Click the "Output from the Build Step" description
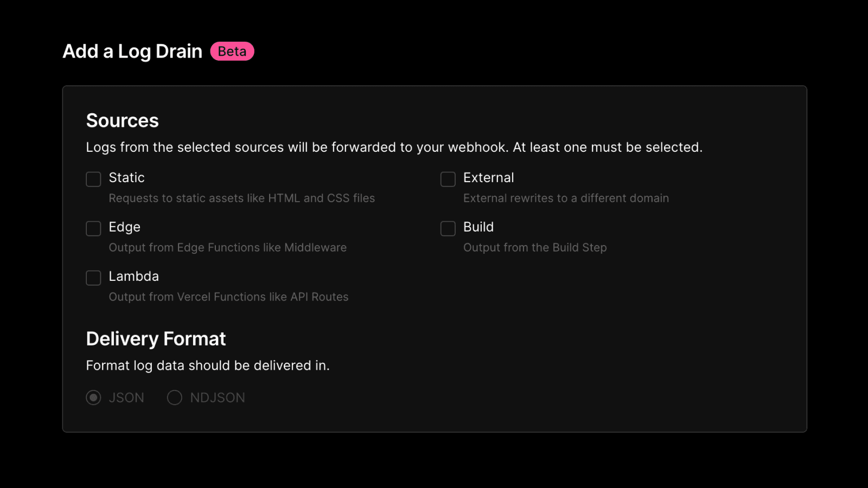The width and height of the screenshot is (868, 488). tap(534, 248)
